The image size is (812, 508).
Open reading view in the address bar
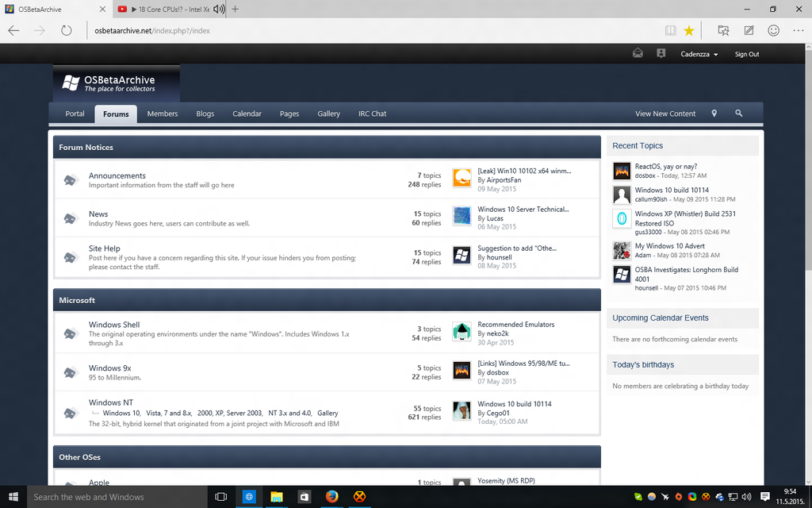click(671, 31)
